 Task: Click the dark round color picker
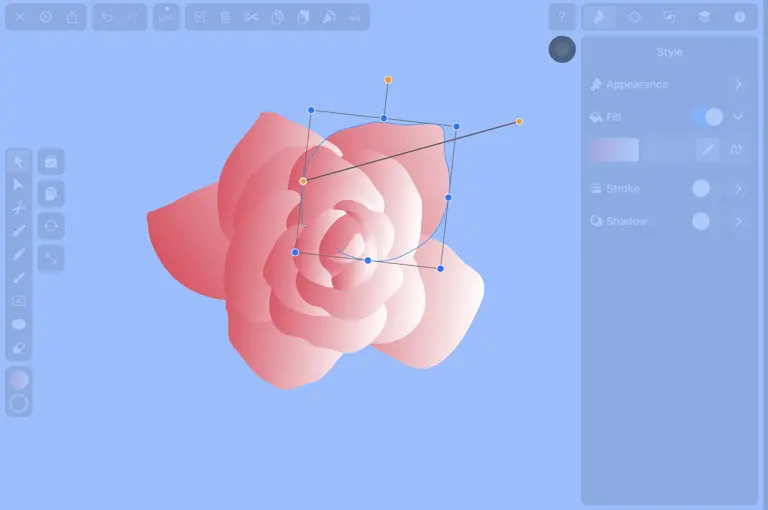tap(562, 49)
